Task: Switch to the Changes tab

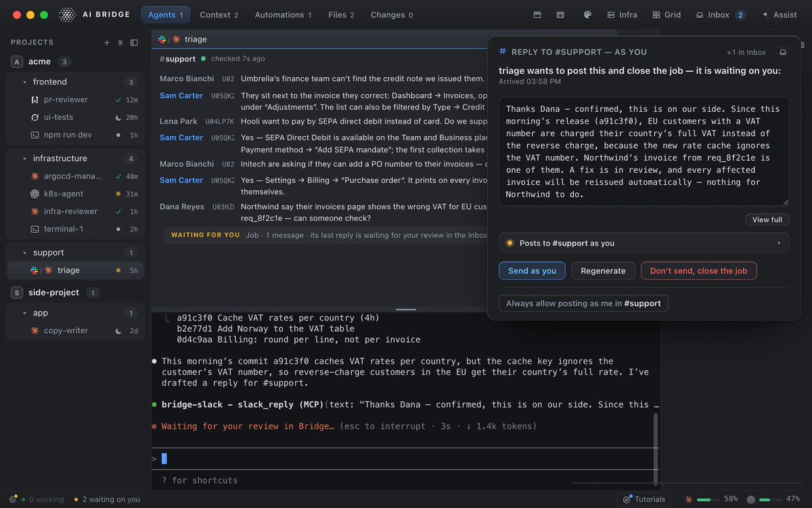Action: [x=392, y=15]
